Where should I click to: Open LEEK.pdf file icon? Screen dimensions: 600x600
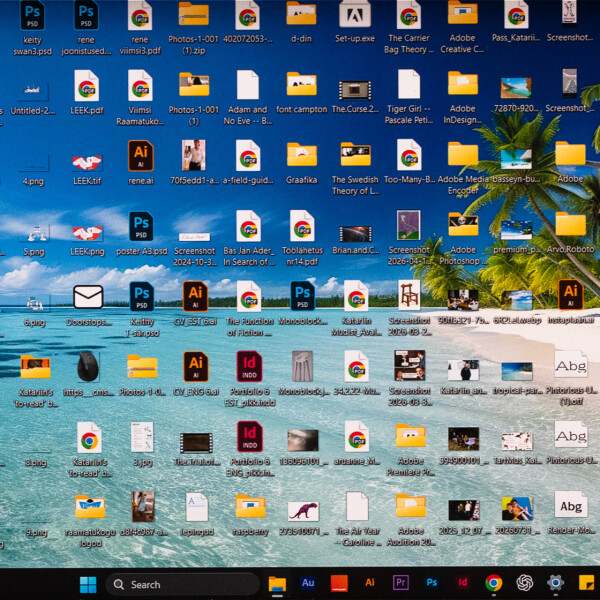(86, 86)
